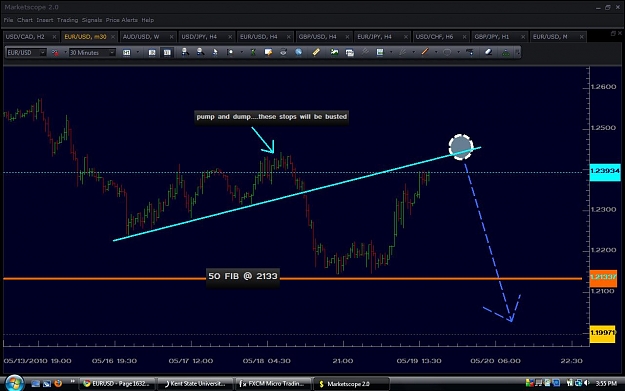The image size is (625, 391).
Task: Open the Price Alerts menu
Action: coord(122,20)
